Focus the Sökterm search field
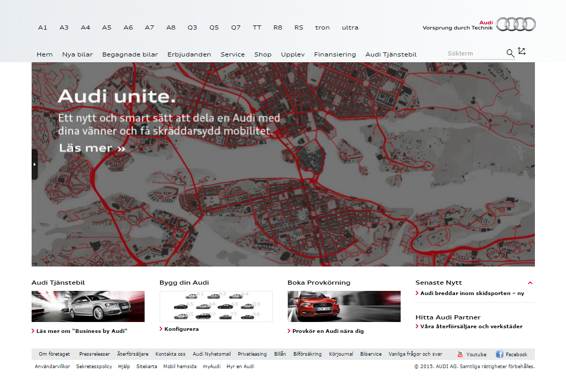The height and width of the screenshot is (392, 566). (476, 53)
